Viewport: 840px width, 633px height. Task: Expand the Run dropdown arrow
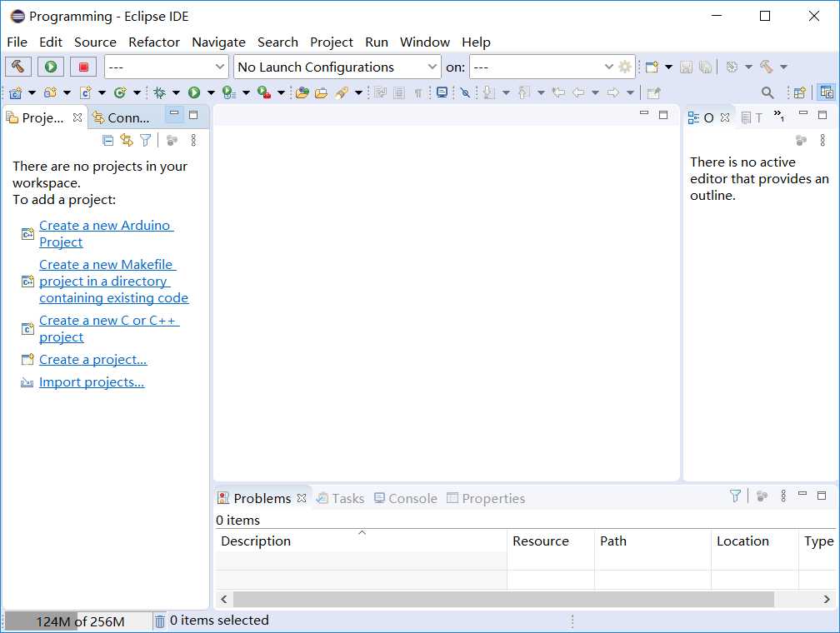211,93
